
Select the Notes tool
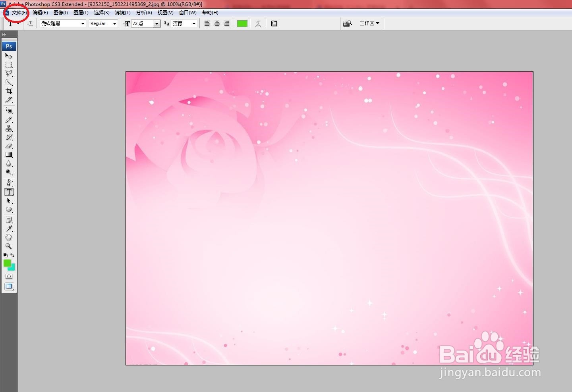(9, 220)
